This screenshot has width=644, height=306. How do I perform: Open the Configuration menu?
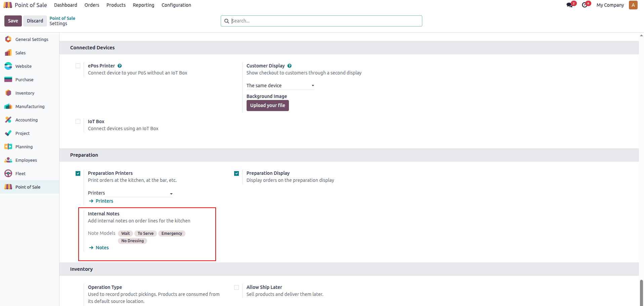pos(176,5)
